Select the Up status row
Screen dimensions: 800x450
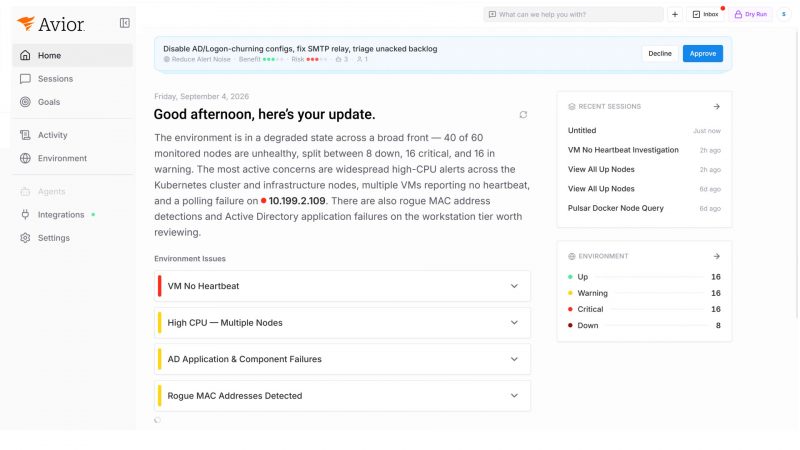[x=644, y=277]
